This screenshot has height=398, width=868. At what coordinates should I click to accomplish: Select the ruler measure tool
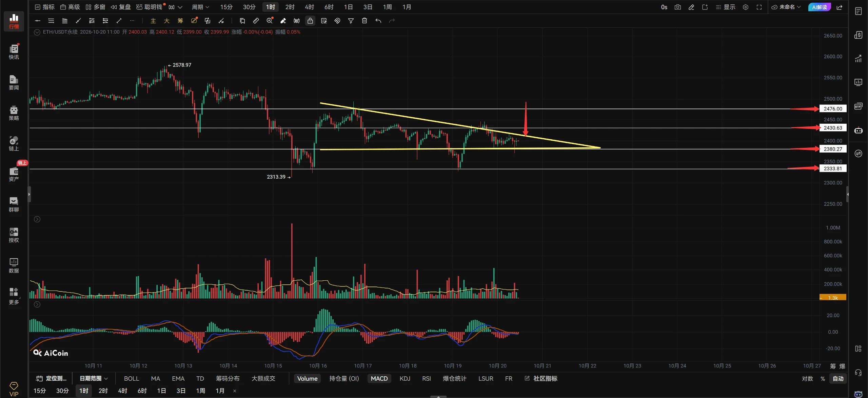(256, 21)
